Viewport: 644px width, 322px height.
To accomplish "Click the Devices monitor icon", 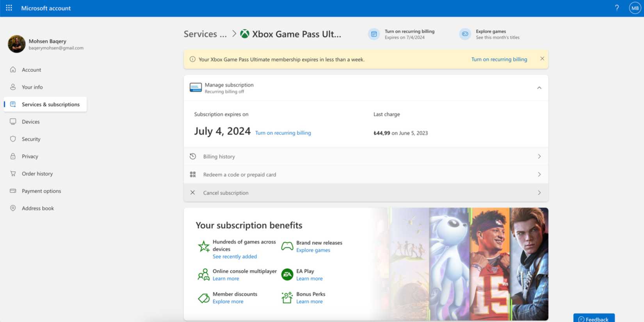I will point(13,121).
